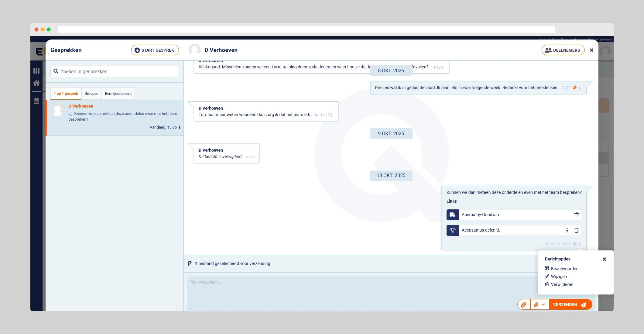The width and height of the screenshot is (644, 334).
Task: Delete the Accusamus deleniti link via trash icon
Action: pos(576,230)
